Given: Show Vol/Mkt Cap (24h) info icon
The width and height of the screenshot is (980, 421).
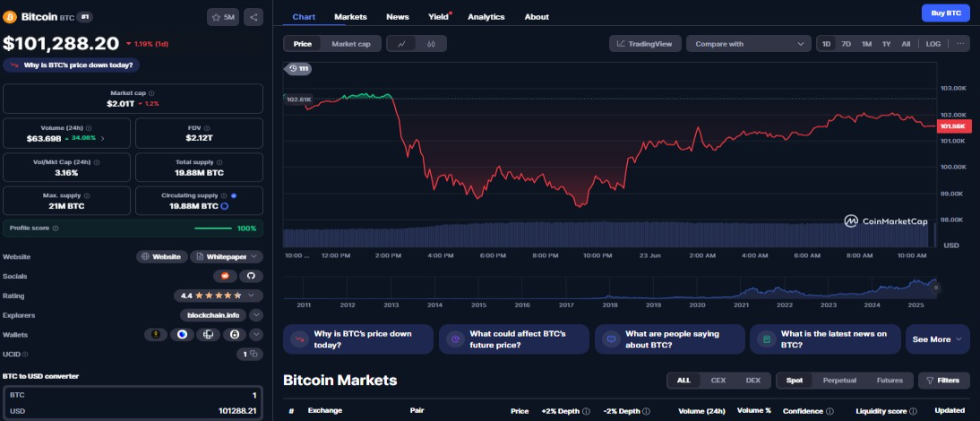Looking at the screenshot, I should point(96,162).
